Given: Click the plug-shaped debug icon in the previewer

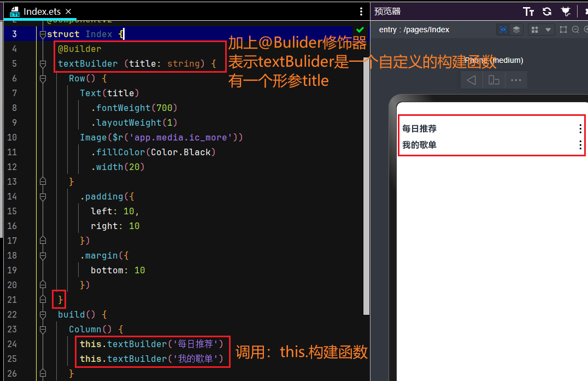Looking at the screenshot, I should [566, 11].
